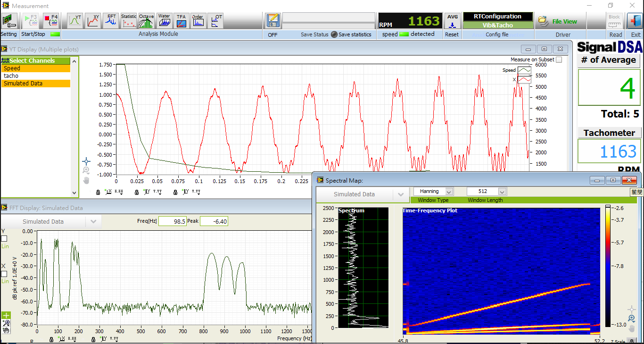644x344 pixels.
Task: Select hand pan tool in FFT Display
Action: click(x=6, y=330)
